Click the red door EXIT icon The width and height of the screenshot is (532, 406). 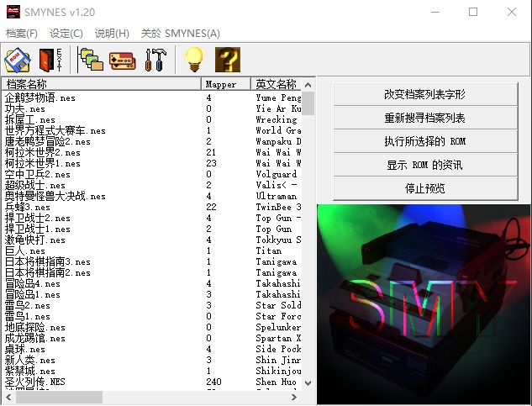(x=50, y=60)
